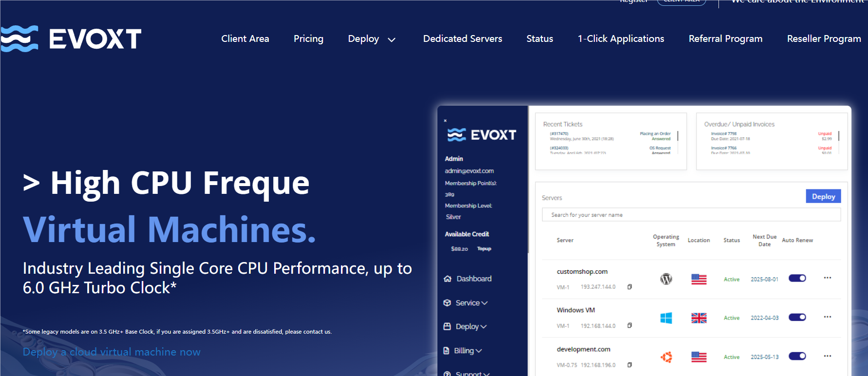The width and height of the screenshot is (868, 376).
Task: Switch auto renew for development.com
Action: (797, 356)
